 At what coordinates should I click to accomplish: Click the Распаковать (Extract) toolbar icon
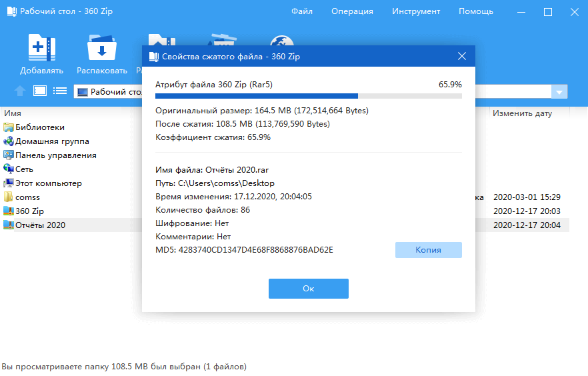point(101,47)
